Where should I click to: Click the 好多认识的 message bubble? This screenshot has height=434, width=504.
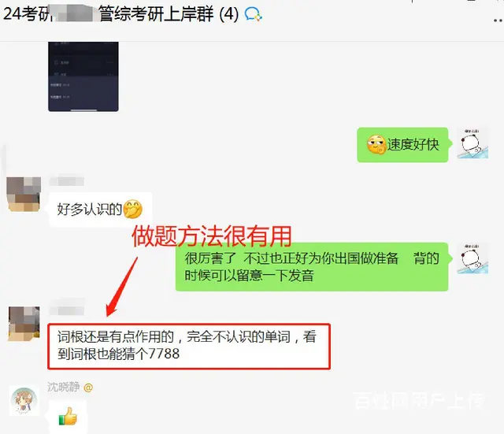pyautogui.click(x=100, y=210)
